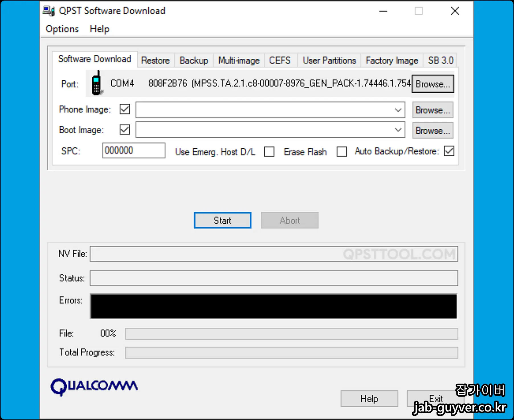Screen dimensions: 514x420
Task: Uncheck the Phone Image checkbox
Action: point(124,109)
